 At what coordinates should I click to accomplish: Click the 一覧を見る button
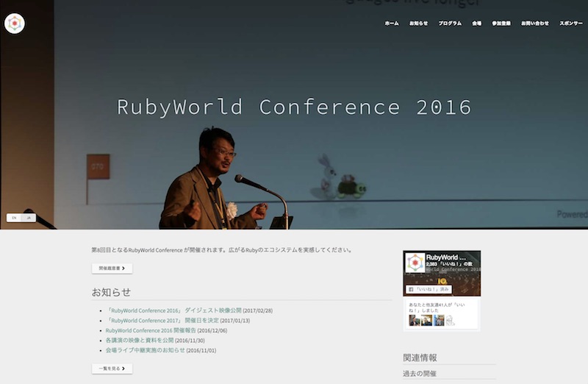pyautogui.click(x=112, y=369)
